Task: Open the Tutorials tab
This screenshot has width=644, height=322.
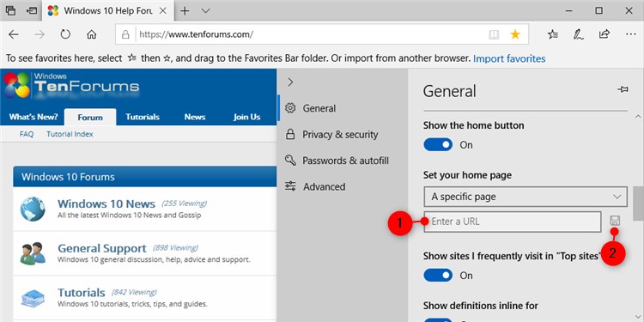Action: click(x=142, y=117)
